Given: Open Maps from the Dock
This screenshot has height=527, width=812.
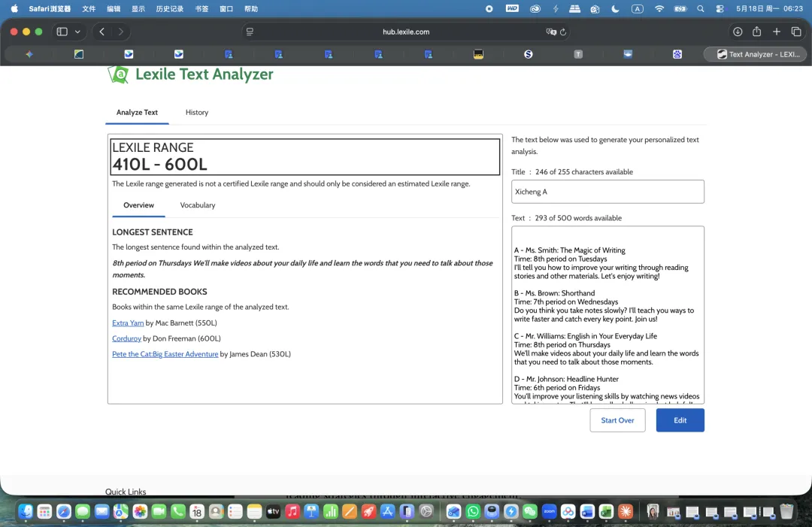Looking at the screenshot, I should tap(120, 511).
